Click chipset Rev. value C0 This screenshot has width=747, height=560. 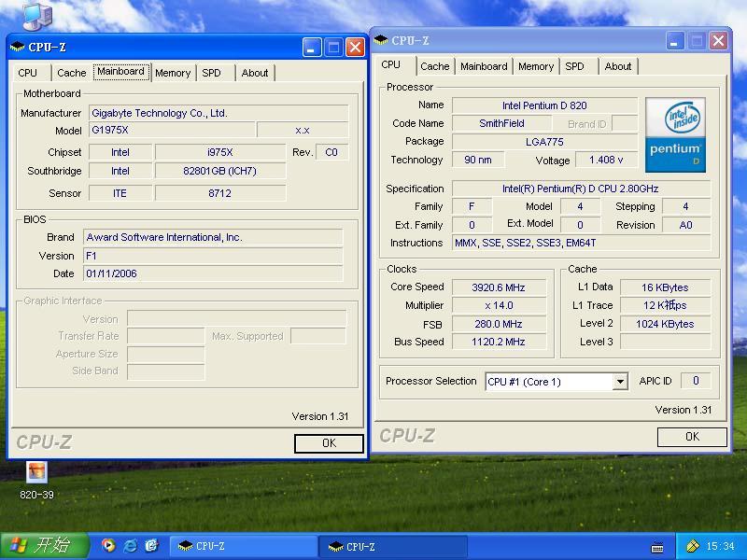[331, 152]
